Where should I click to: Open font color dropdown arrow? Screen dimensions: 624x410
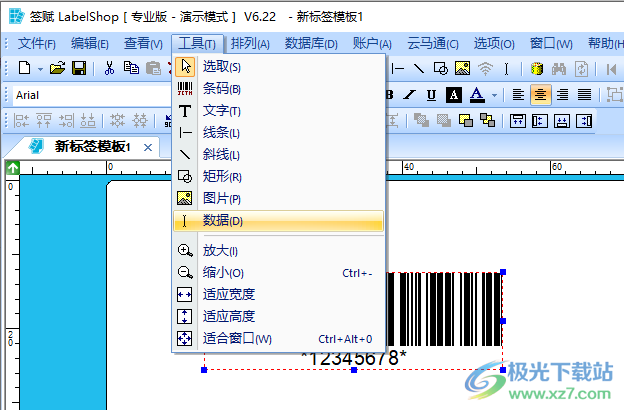tap(494, 95)
